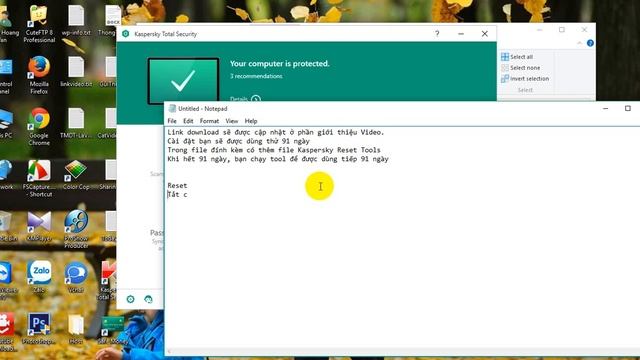
Task: Open the Notepad File menu
Action: click(172, 121)
